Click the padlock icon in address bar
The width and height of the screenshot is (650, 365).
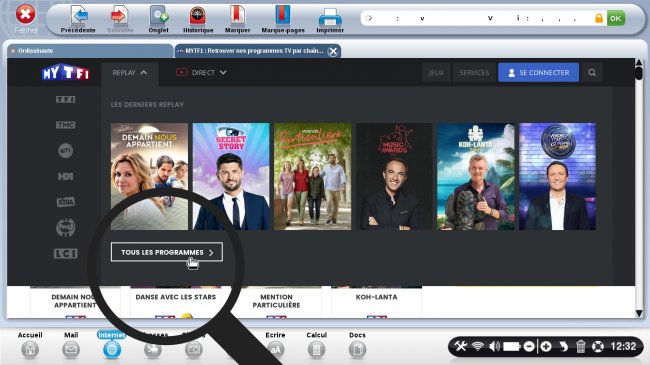pyautogui.click(x=599, y=18)
